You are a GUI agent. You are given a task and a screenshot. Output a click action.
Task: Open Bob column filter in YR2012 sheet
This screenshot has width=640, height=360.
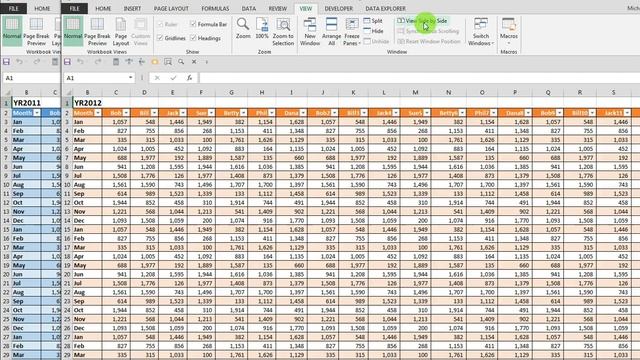[x=126, y=113]
